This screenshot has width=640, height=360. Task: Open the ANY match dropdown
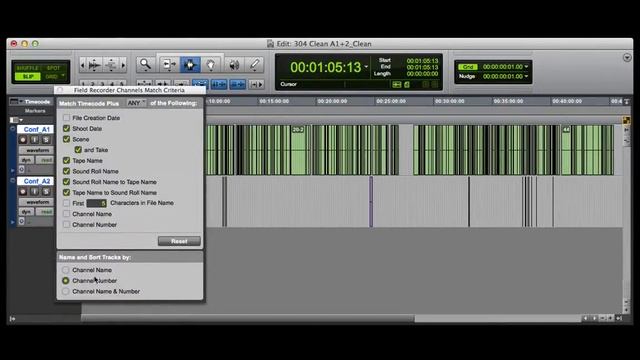pos(136,103)
